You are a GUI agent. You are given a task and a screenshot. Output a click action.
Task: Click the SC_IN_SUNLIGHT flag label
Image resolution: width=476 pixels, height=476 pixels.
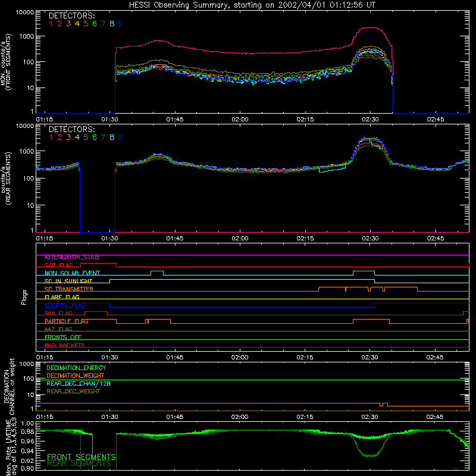click(68, 281)
